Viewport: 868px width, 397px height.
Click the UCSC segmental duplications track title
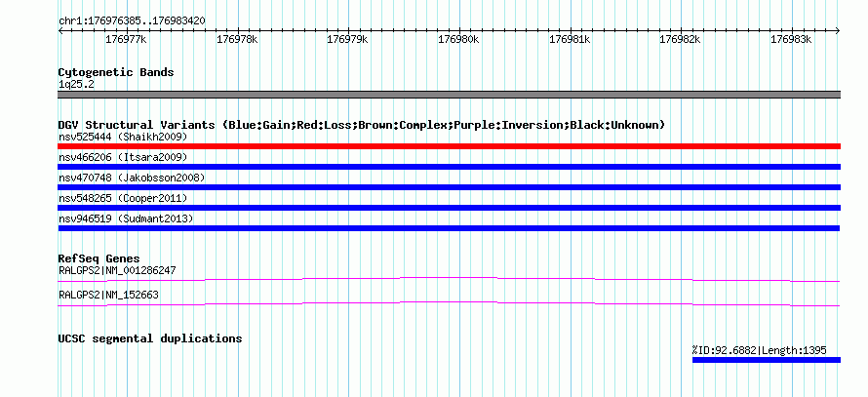pos(150,338)
